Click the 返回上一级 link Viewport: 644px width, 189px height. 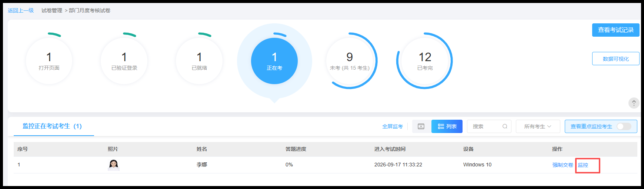tap(21, 10)
